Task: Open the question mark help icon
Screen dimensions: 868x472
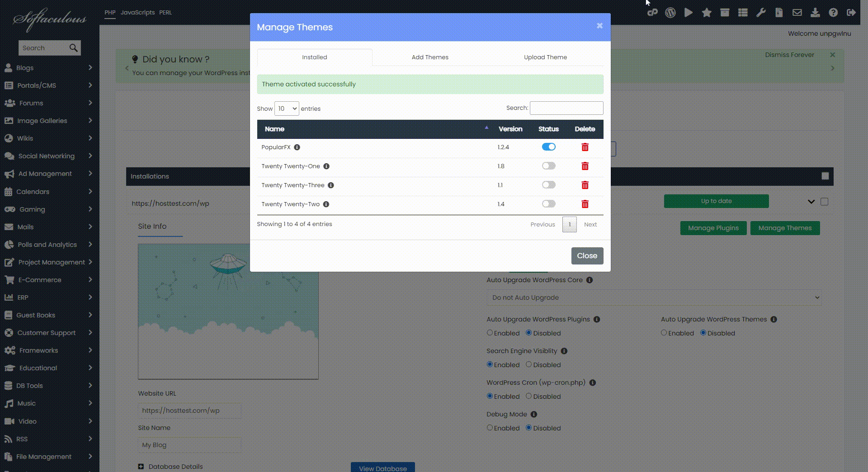Action: click(833, 13)
